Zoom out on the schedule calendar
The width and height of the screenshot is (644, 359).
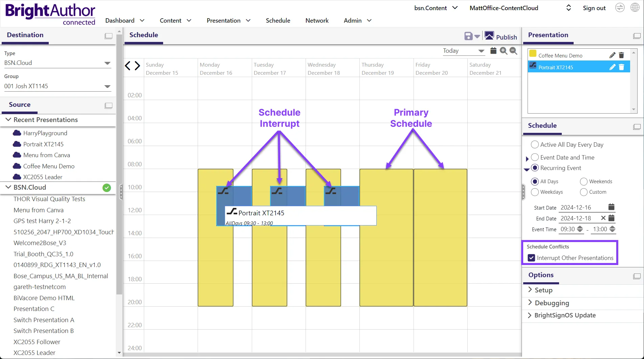[513, 51]
